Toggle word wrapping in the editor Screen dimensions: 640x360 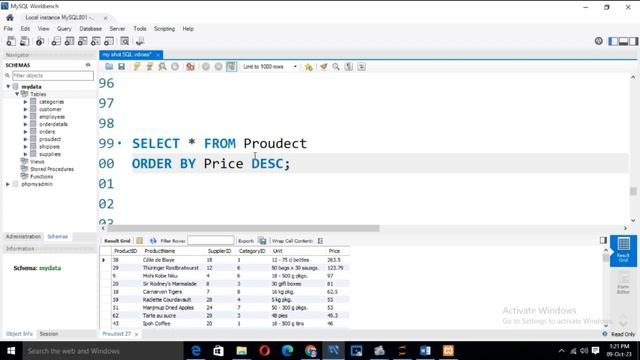(x=362, y=67)
